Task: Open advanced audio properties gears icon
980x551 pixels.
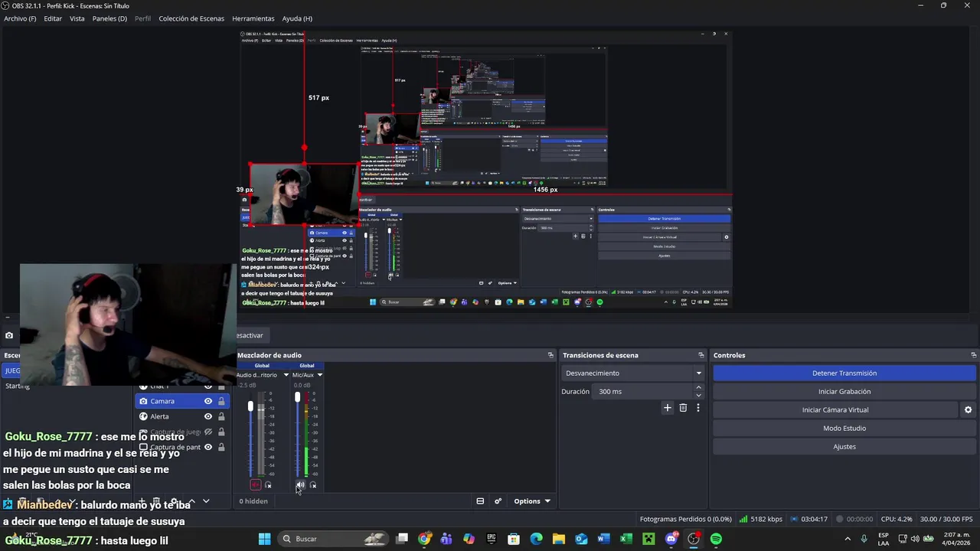Action: [x=498, y=501]
